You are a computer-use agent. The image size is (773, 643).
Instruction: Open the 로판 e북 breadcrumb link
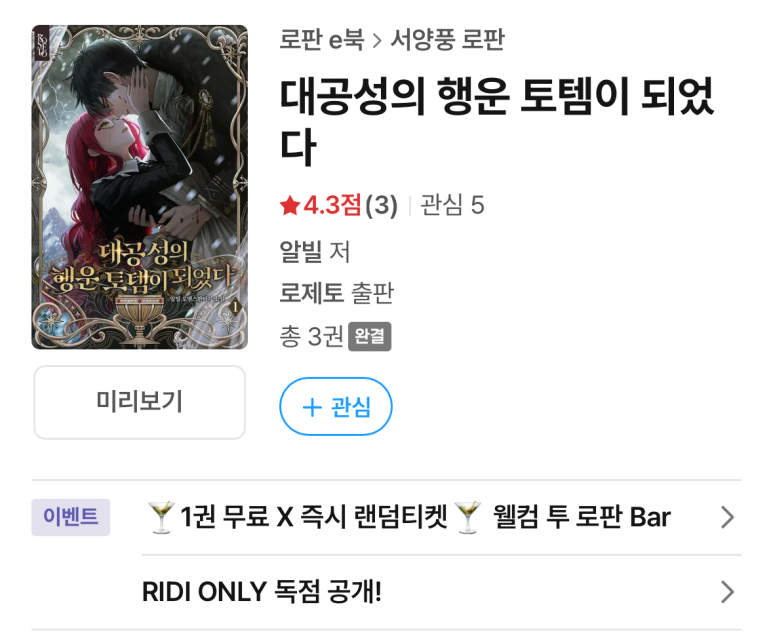point(321,39)
